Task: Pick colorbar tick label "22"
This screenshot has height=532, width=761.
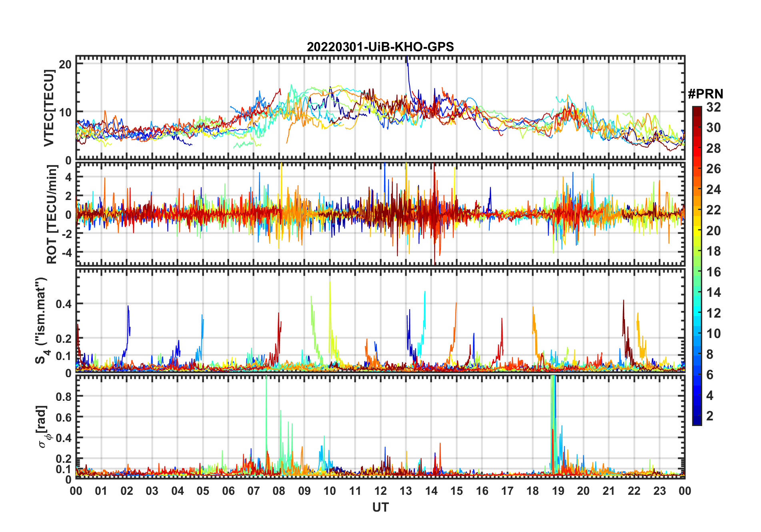Action: (713, 210)
